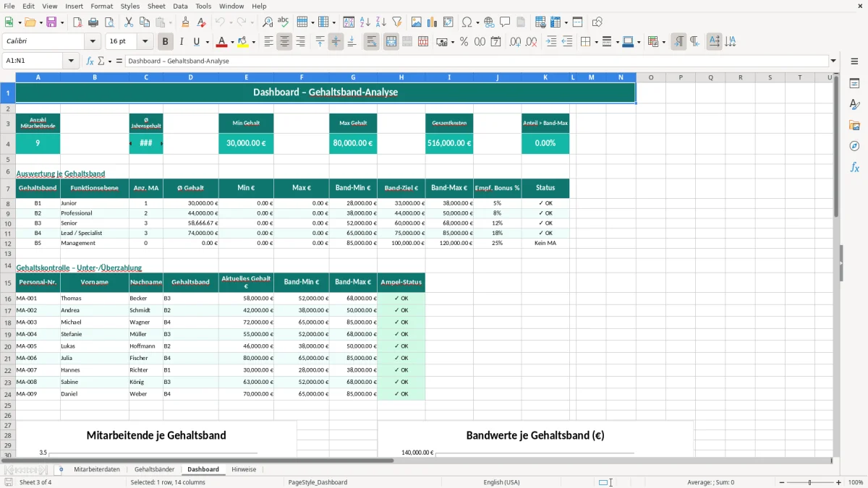Toggle underline formatting
The image size is (868, 488).
click(197, 42)
